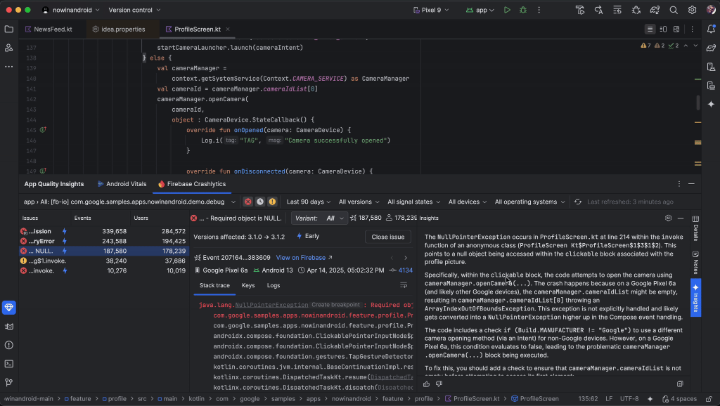The width and height of the screenshot is (720, 406).
Task: Switch to the NewsFeed.kt tab
Action: point(49,29)
